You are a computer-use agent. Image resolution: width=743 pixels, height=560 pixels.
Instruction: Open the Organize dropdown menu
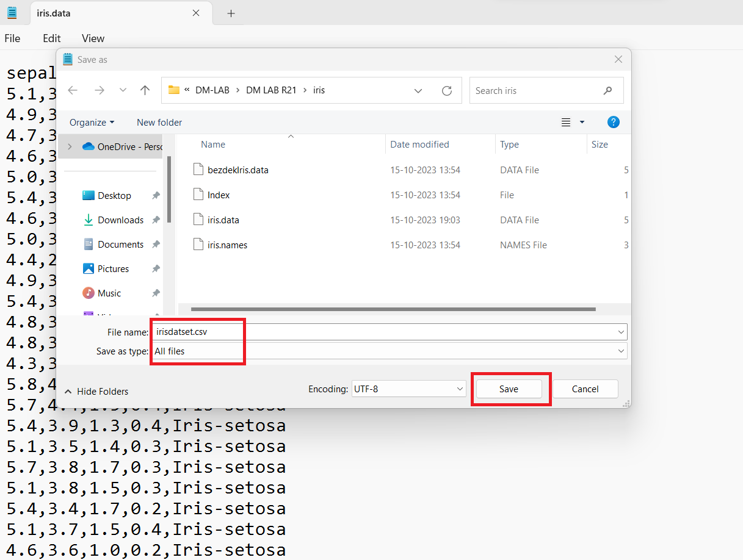(92, 122)
